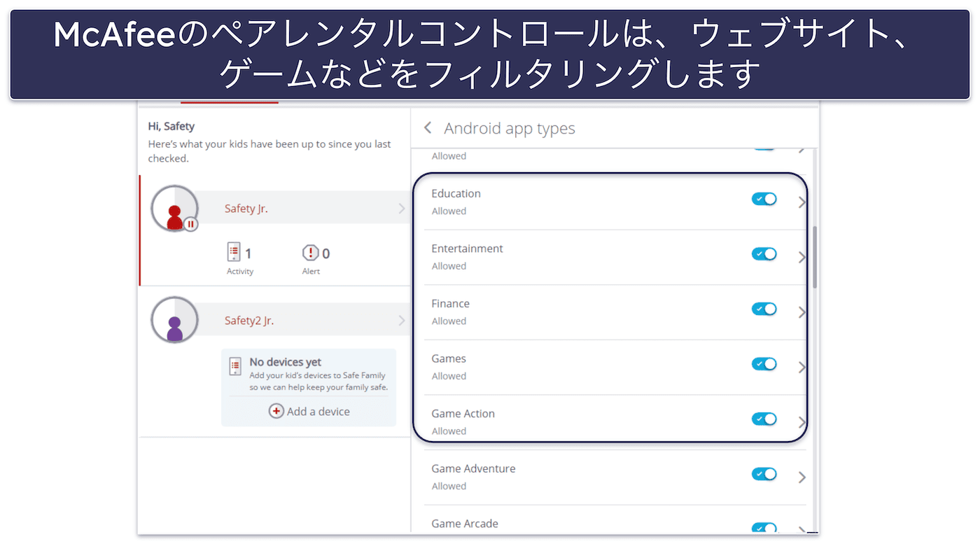This screenshot has height=551, width=980.
Task: Click the purple Safety2 Jr. avatar
Action: coord(174,320)
